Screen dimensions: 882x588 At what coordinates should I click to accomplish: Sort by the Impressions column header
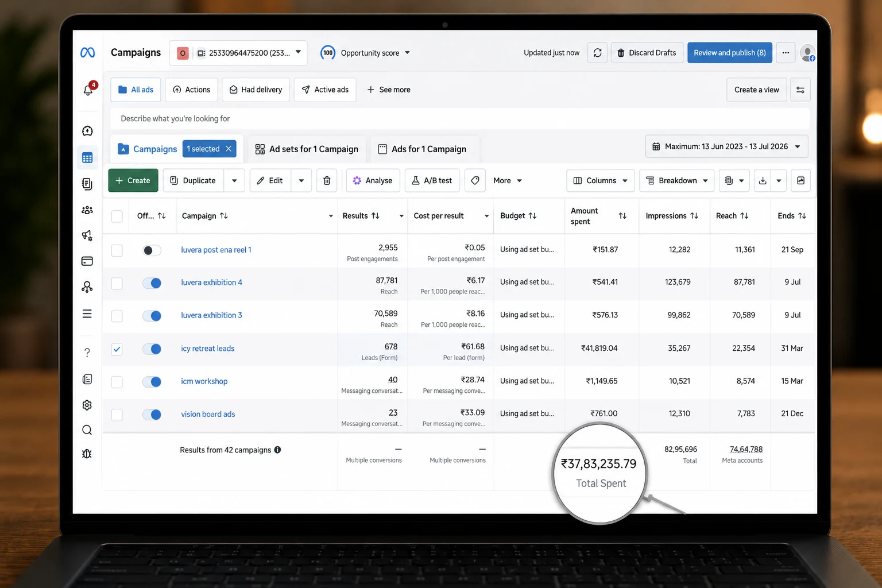(672, 216)
